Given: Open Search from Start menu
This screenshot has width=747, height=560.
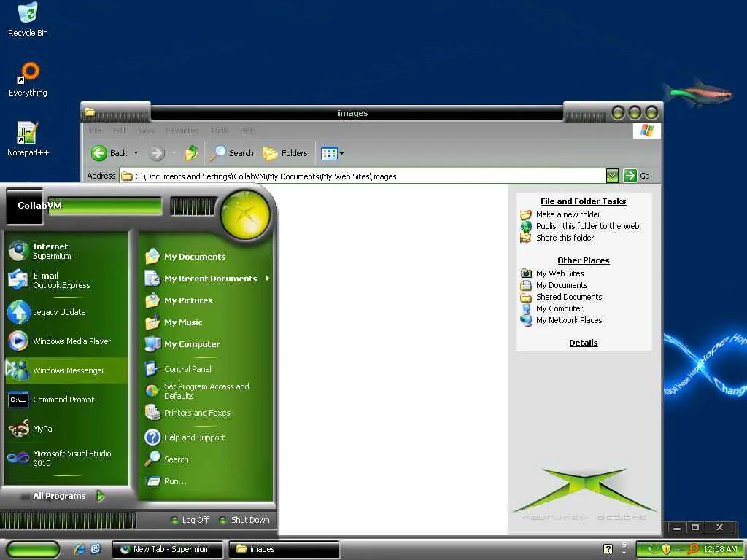Looking at the screenshot, I should pos(206,459).
